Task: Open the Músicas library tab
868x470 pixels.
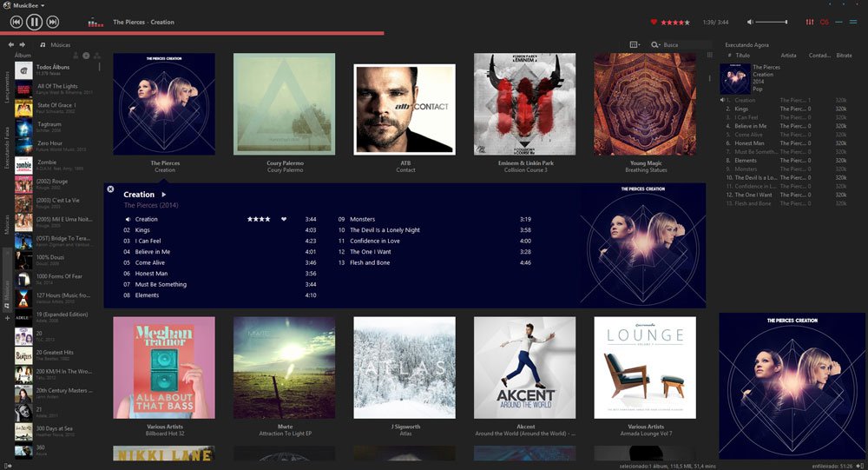Action: (56, 45)
